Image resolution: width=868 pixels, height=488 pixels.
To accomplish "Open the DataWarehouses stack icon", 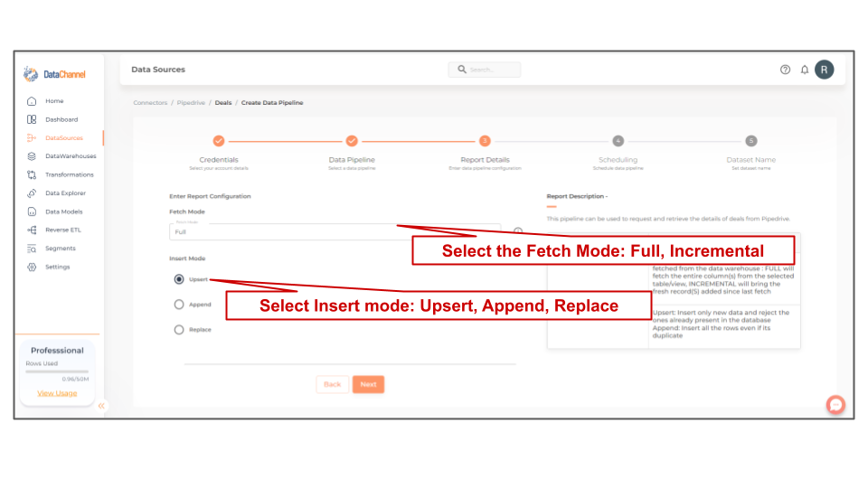I will point(32,156).
